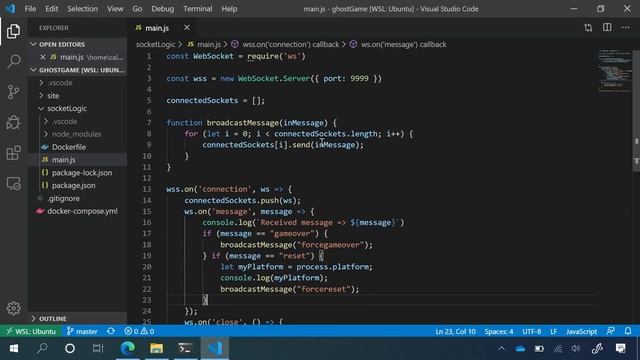The width and height of the screenshot is (640, 360).
Task: Open the Edit menu
Action: pos(51,9)
